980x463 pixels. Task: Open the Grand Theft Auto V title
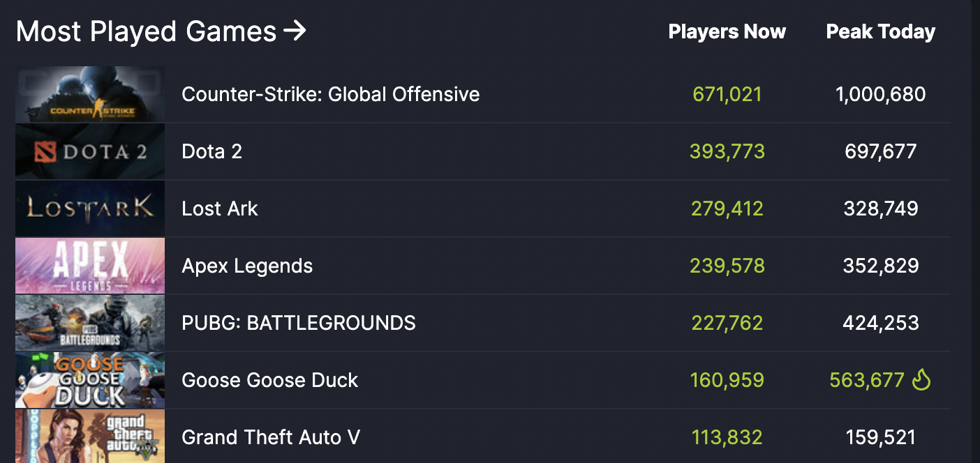(x=271, y=437)
